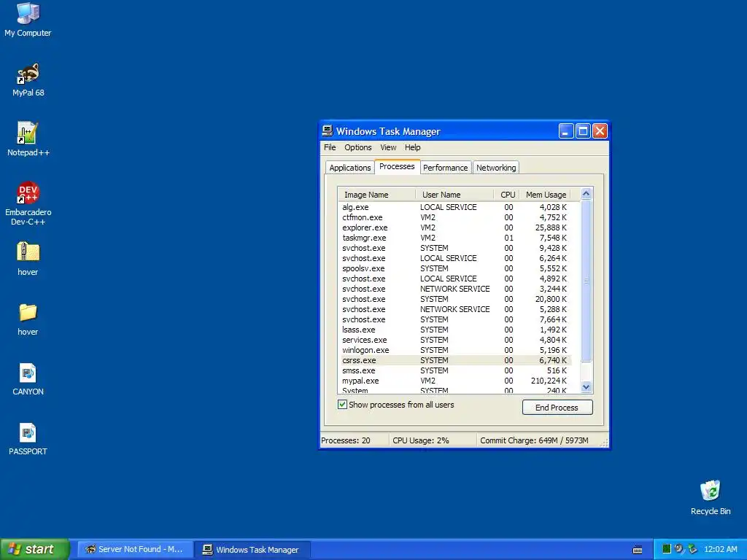Click the Windows Task Manager taskbar button
The width and height of the screenshot is (747, 560).
coord(252,550)
